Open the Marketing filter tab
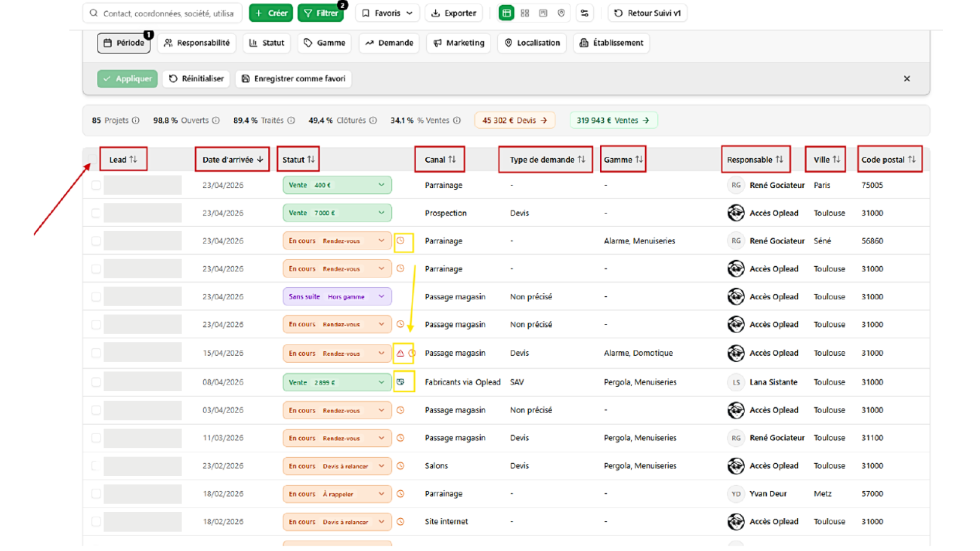980x551 pixels. (458, 43)
